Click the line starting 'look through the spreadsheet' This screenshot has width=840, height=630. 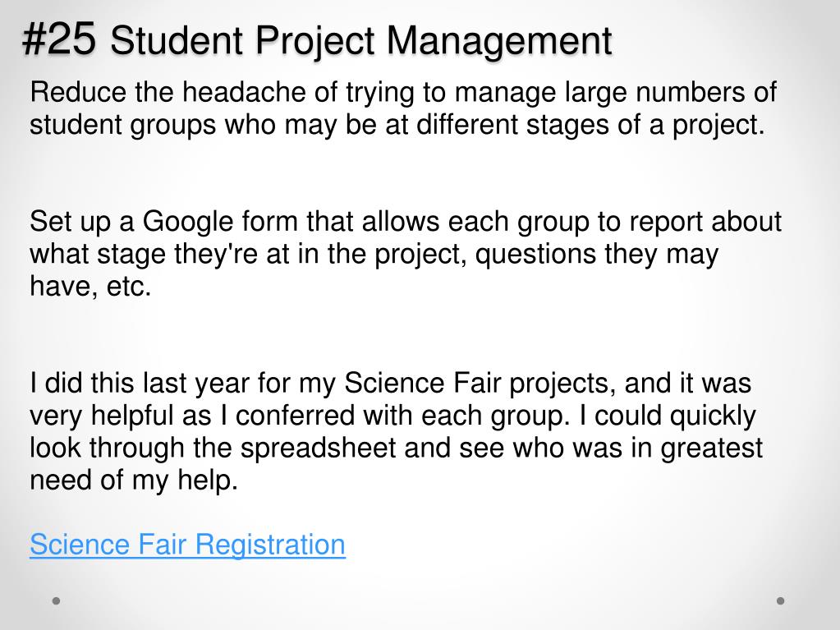click(x=396, y=448)
